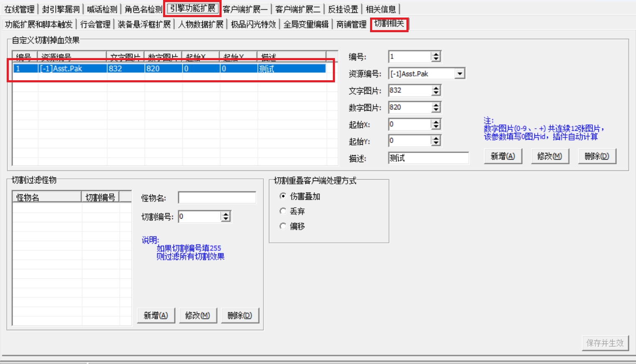Image resolution: width=636 pixels, height=364 pixels.
Task: Click the 怪物名 column header
Action: pos(47,197)
